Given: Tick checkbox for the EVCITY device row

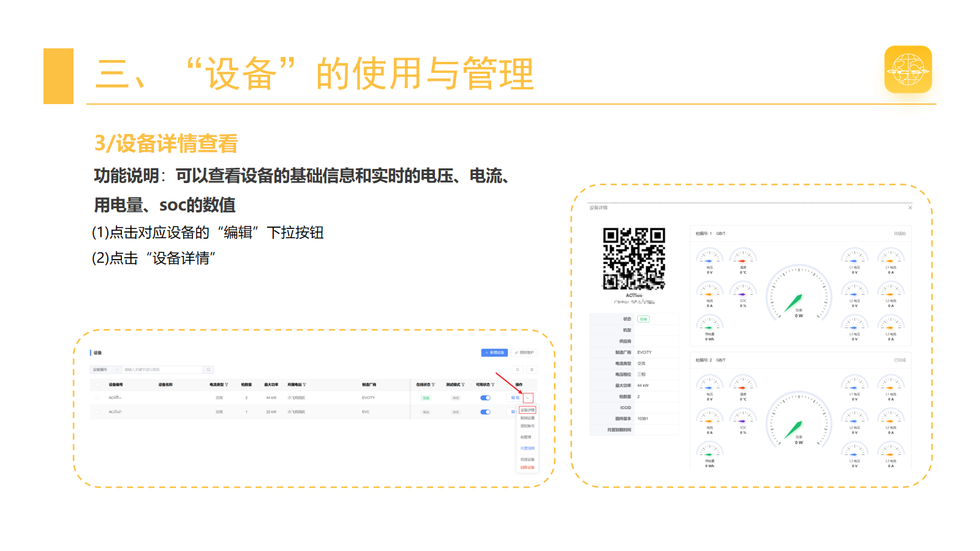Looking at the screenshot, I should tap(97, 398).
